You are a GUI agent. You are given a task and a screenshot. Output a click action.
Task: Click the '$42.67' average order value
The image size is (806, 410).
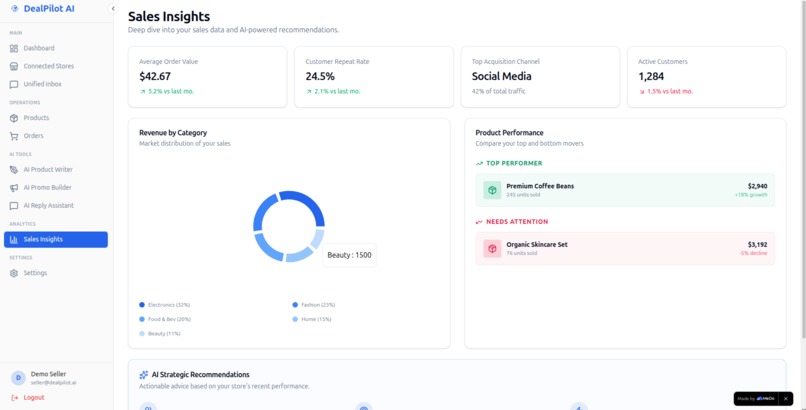(x=155, y=77)
